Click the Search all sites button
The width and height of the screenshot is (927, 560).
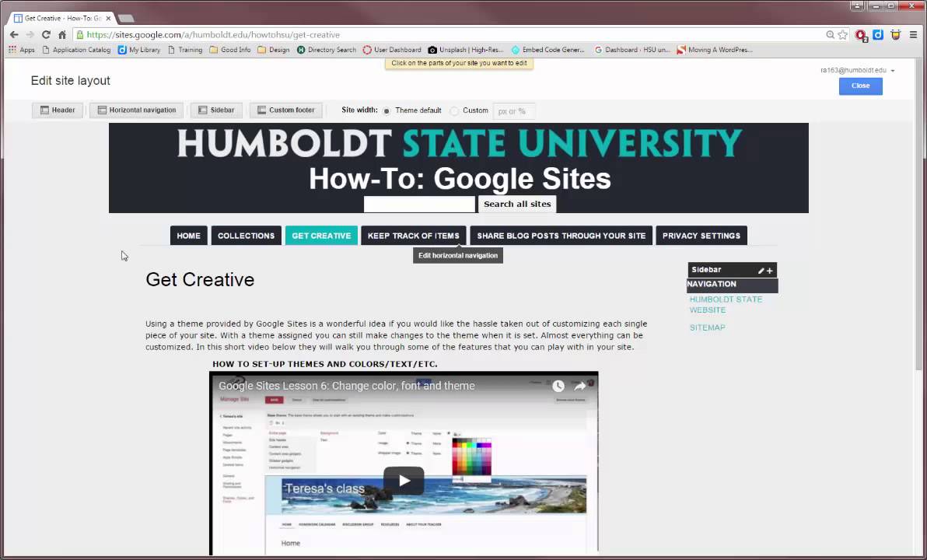pos(516,204)
